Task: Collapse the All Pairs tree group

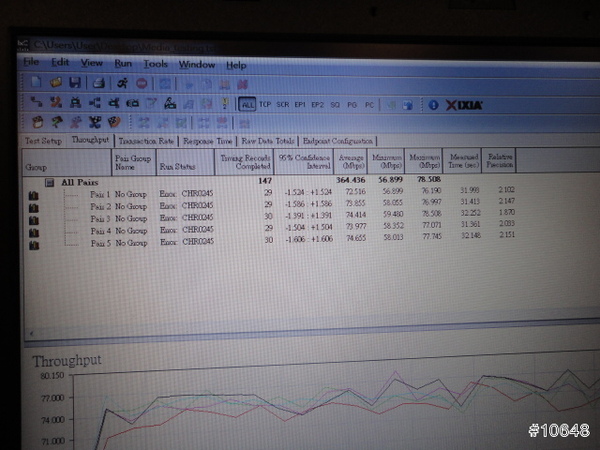Action: pyautogui.click(x=47, y=182)
